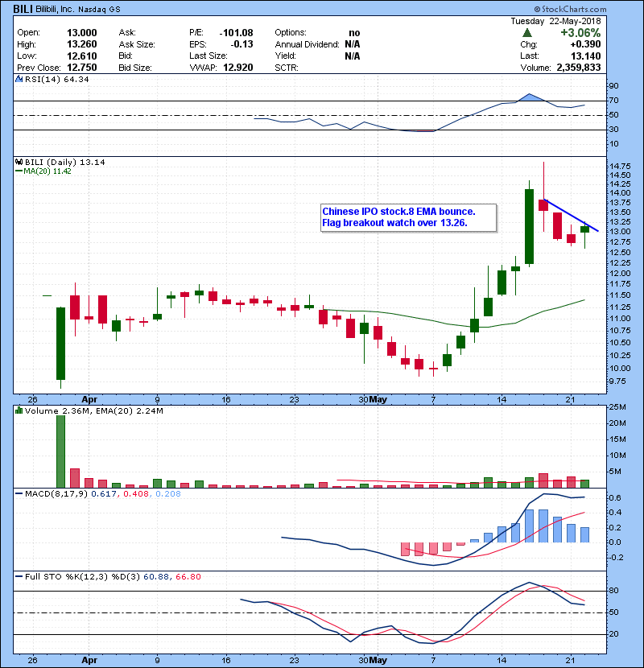Click the N/A value beside Annual Dividend

[x=353, y=44]
